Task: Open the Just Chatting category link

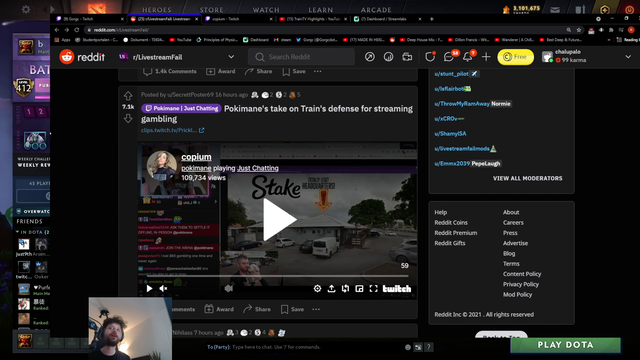Action: click(x=258, y=168)
